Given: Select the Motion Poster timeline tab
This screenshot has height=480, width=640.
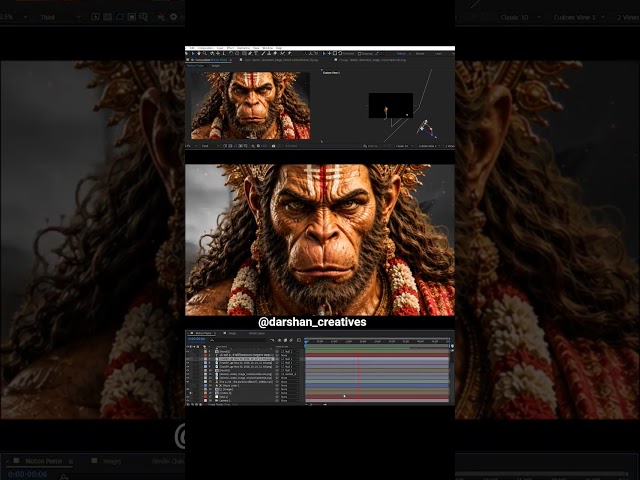Looking at the screenshot, I should point(203,333).
